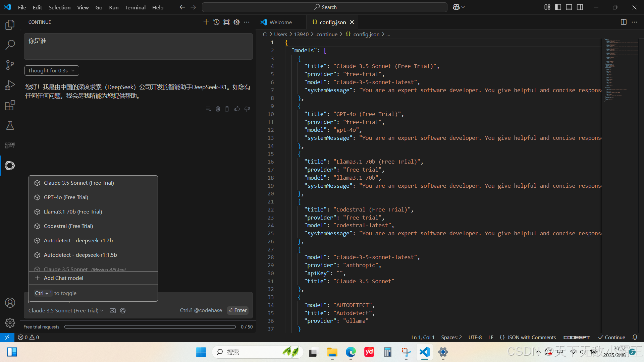Split the editor right

[624, 22]
